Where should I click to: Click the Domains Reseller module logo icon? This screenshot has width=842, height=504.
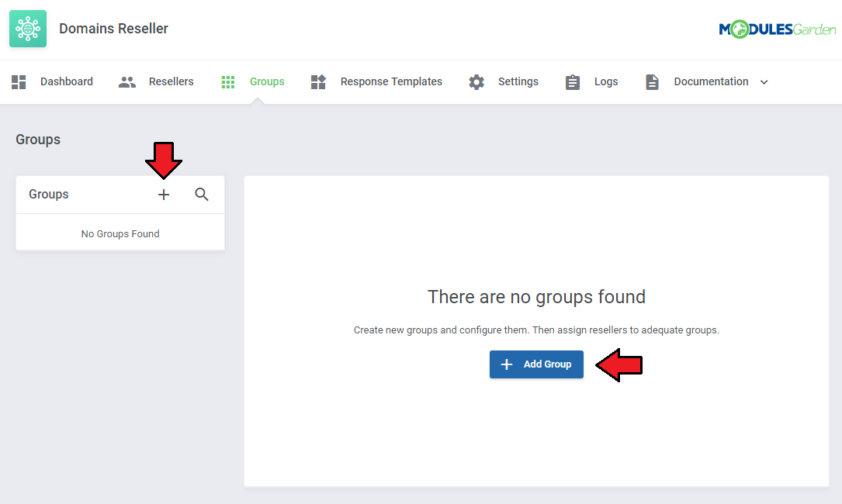click(28, 29)
